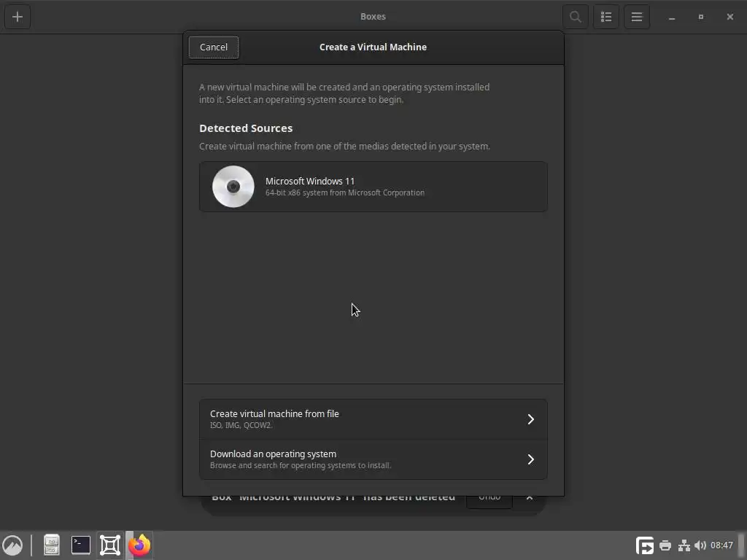Open search in Boxes header bar
This screenshot has width=747, height=560.
click(x=576, y=17)
